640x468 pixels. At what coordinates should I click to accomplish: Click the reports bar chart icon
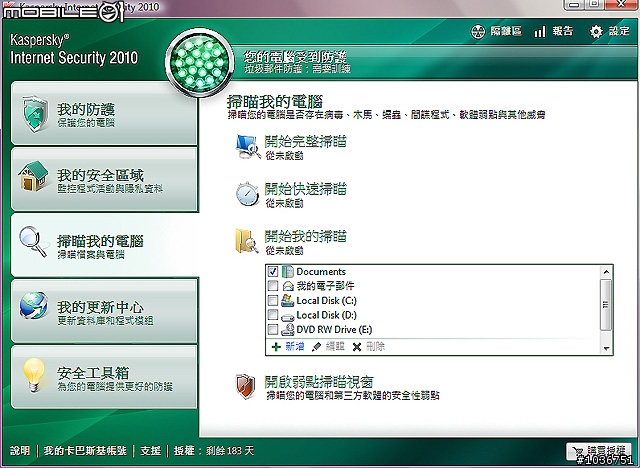coord(540,31)
